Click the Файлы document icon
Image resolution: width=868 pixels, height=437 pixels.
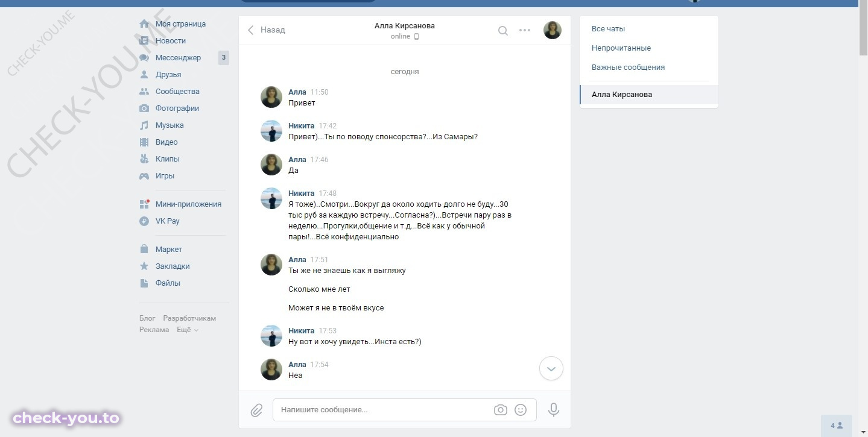pyautogui.click(x=144, y=283)
